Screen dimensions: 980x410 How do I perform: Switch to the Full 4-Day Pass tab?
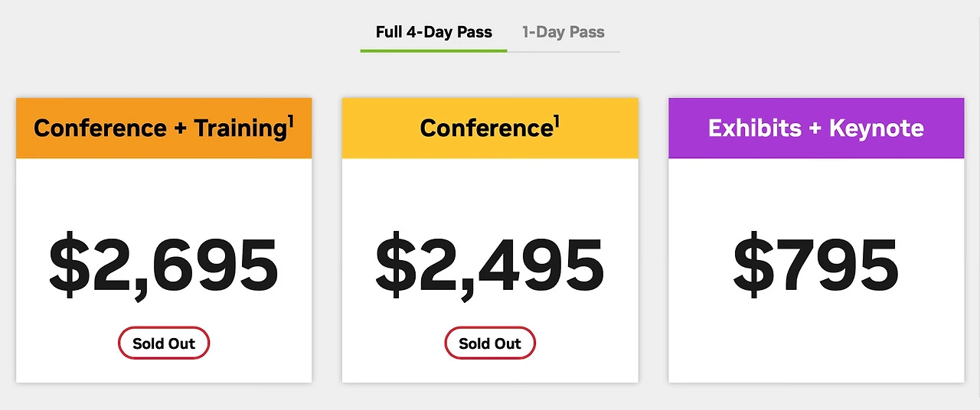coord(433,32)
